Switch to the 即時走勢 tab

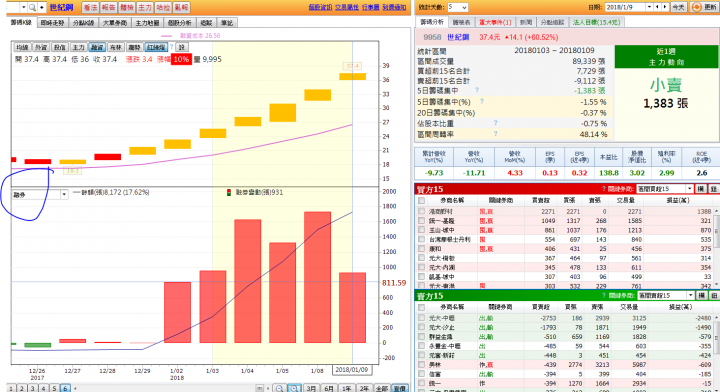[x=52, y=22]
